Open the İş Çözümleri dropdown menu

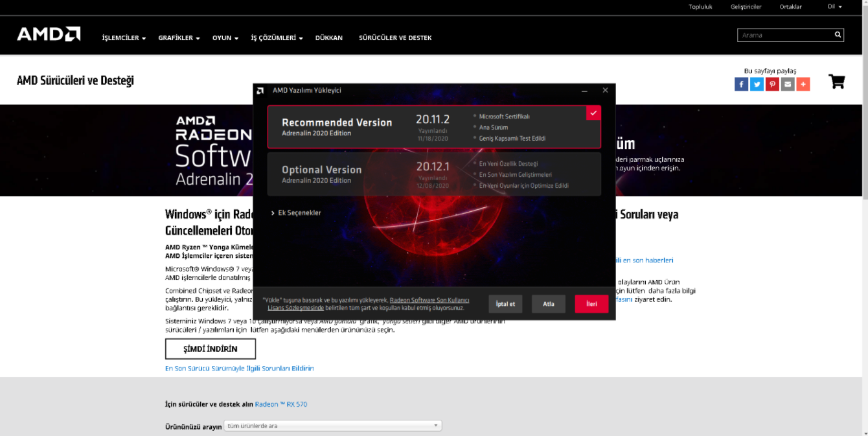pos(277,38)
